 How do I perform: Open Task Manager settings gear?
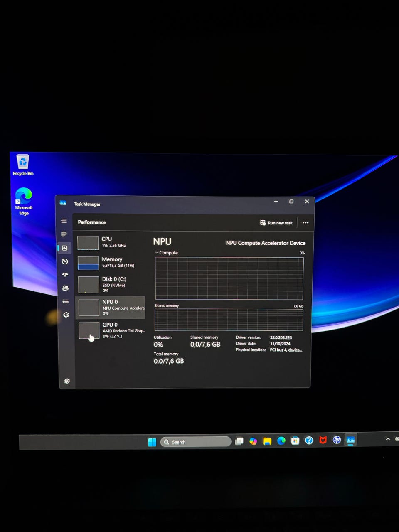click(67, 381)
